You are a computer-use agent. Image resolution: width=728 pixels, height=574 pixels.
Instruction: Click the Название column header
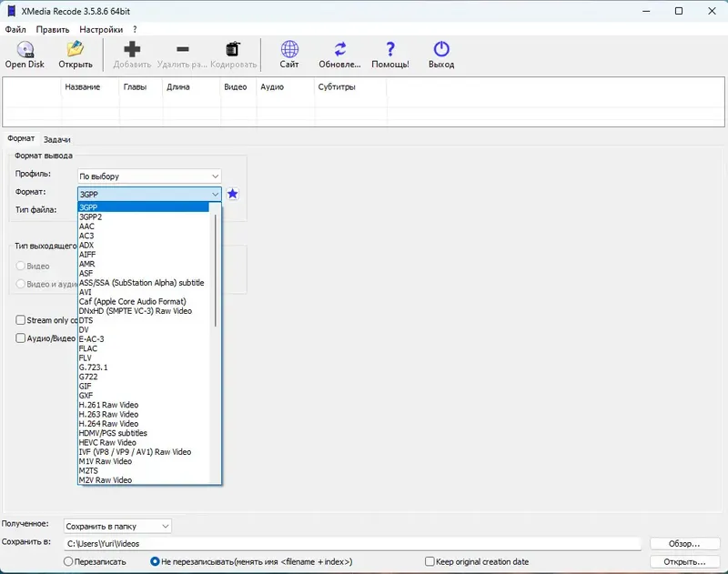(90, 86)
